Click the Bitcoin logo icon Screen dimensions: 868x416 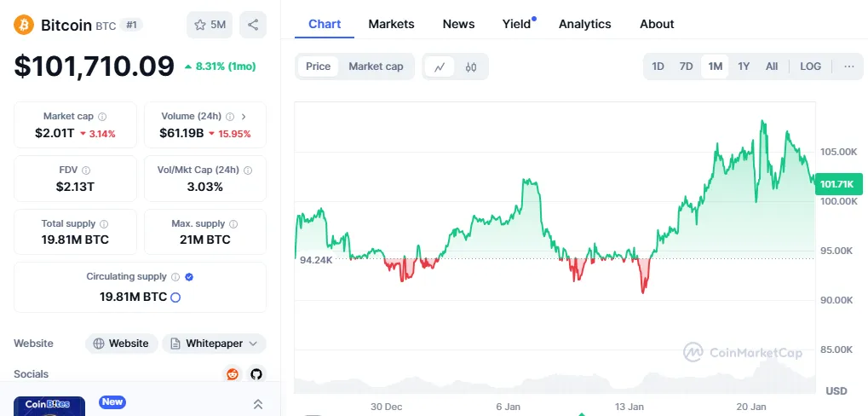coord(23,25)
